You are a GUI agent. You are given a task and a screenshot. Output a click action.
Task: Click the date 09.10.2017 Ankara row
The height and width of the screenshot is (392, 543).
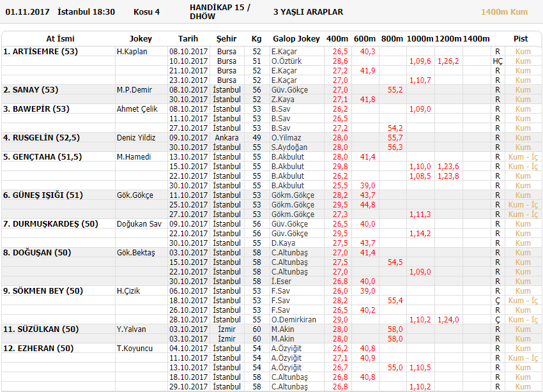coord(188,138)
